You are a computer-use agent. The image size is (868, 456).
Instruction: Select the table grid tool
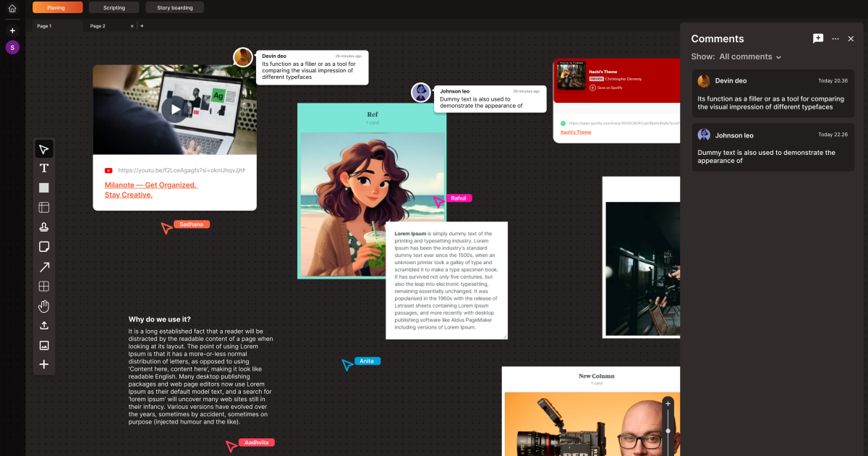point(43,286)
